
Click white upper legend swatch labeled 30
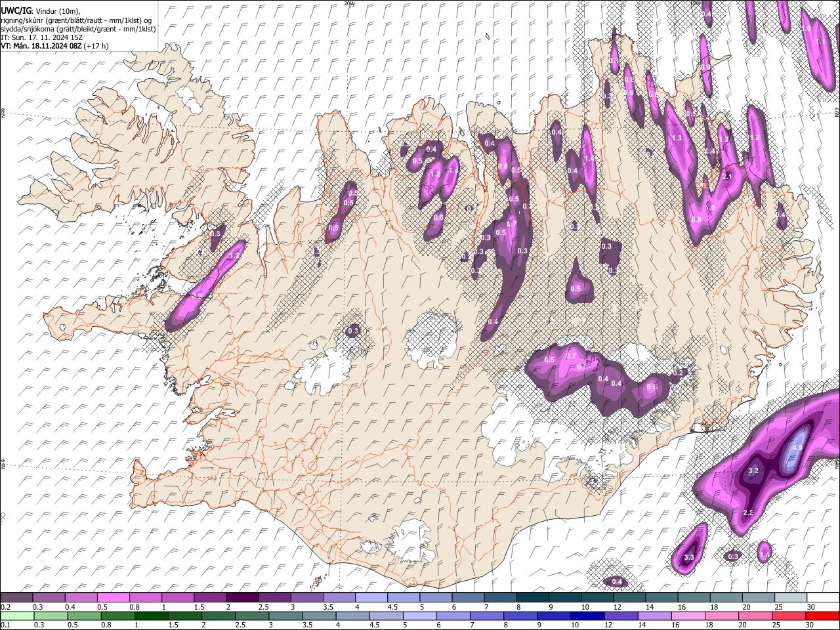823,597
